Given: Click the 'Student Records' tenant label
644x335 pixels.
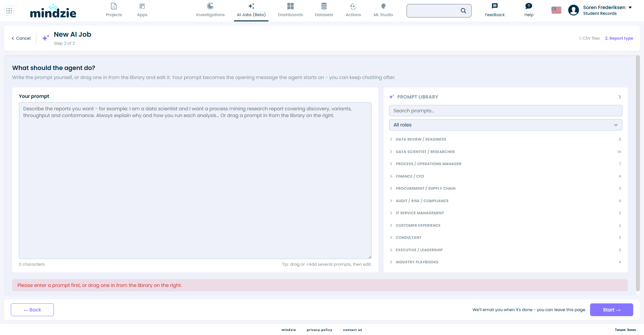Looking at the screenshot, I should coord(600,13).
